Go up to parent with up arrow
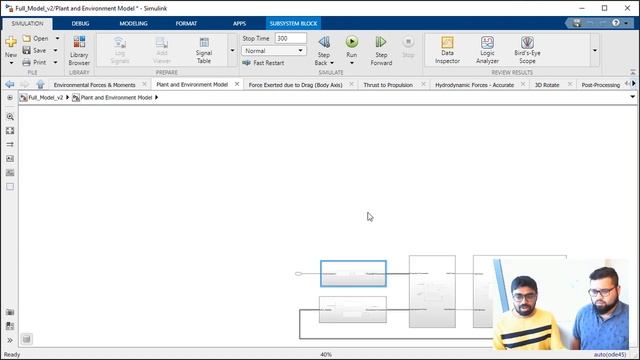The width and height of the screenshot is (640, 360). (x=40, y=84)
